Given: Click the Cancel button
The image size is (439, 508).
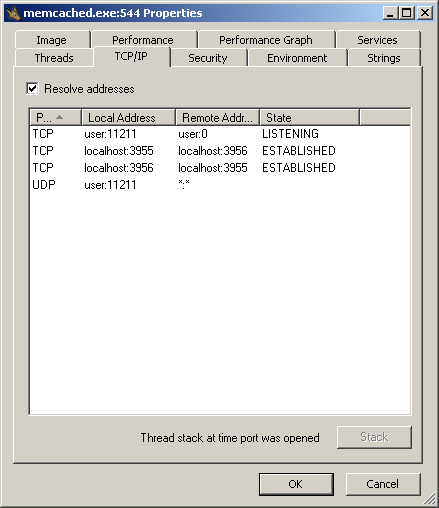Looking at the screenshot, I should pos(383,484).
